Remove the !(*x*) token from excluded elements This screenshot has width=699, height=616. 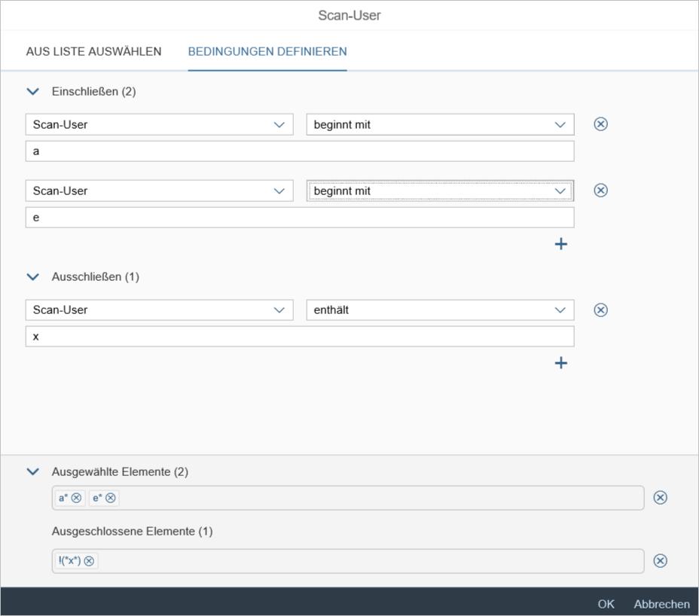click(x=90, y=560)
